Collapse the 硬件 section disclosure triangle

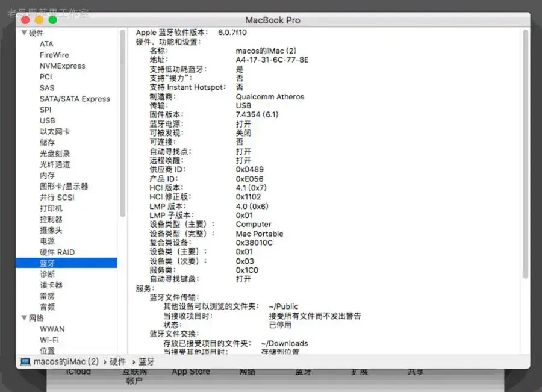click(x=24, y=33)
